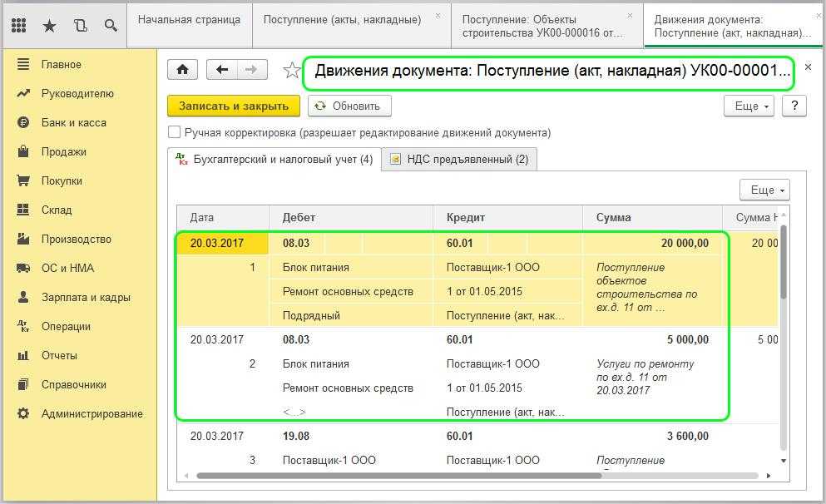Screen dimensions: 826x504
Task: Switch to НДС предъявленный (2) tab
Action: point(459,159)
